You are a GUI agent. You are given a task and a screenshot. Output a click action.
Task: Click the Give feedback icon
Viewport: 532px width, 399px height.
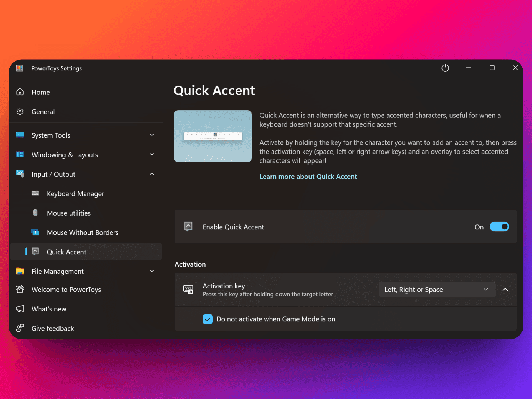point(20,328)
